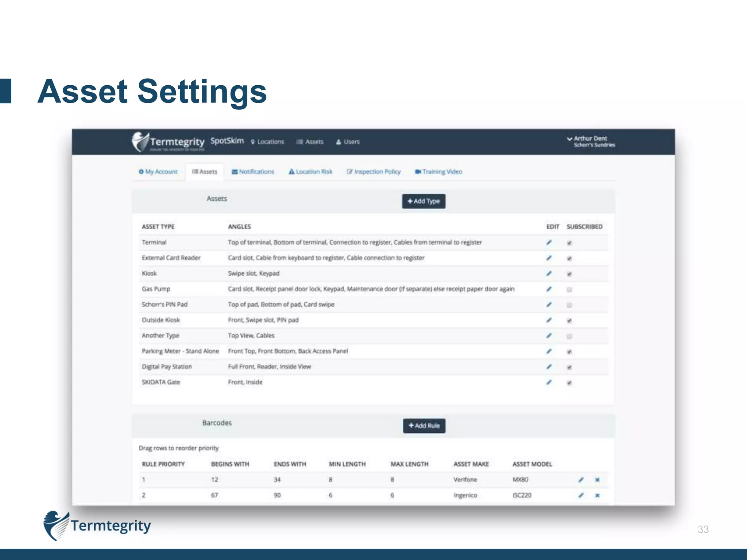
Task: Edit barcode rule 2 Ingenico pencil icon
Action: click(581, 495)
